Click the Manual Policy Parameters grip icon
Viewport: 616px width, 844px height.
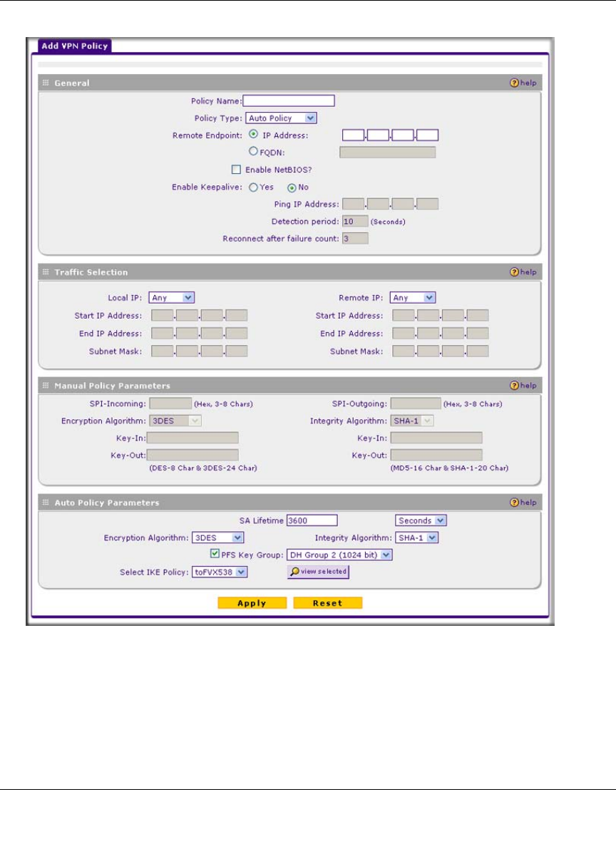[46, 386]
